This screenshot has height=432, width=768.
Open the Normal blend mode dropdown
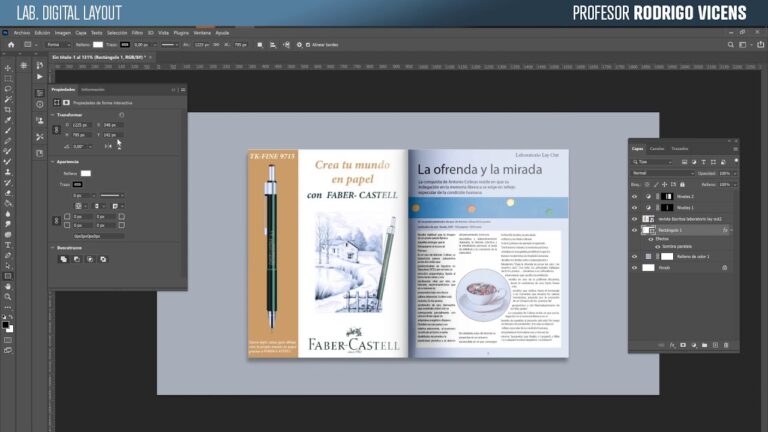[x=663, y=173]
